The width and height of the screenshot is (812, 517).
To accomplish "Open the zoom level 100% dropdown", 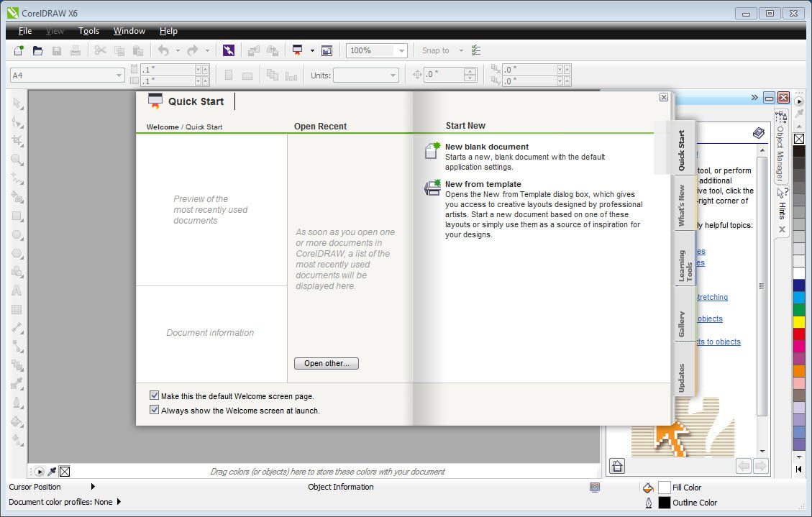I will coord(401,51).
